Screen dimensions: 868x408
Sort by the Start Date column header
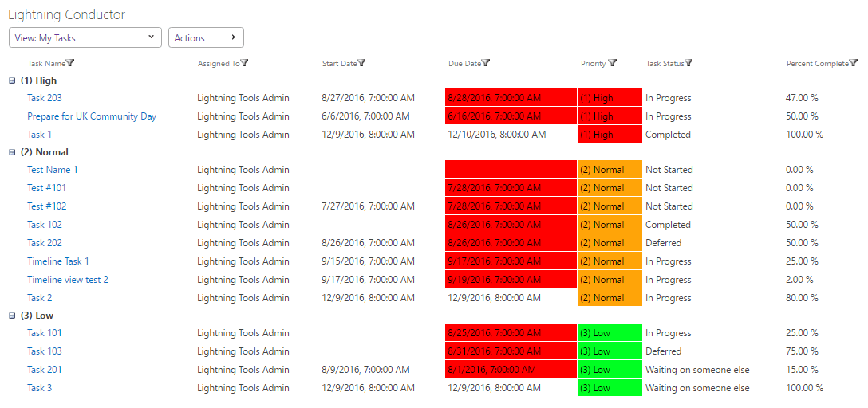(x=339, y=64)
